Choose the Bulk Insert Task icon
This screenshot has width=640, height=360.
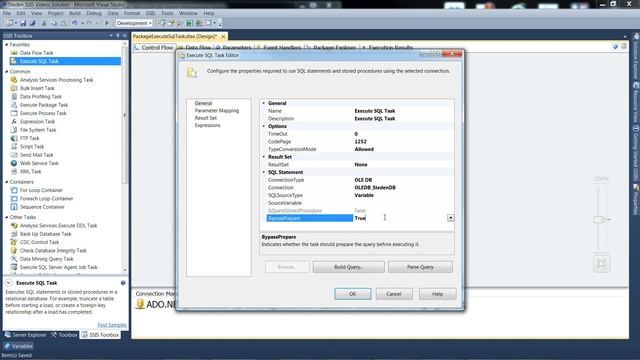point(14,88)
